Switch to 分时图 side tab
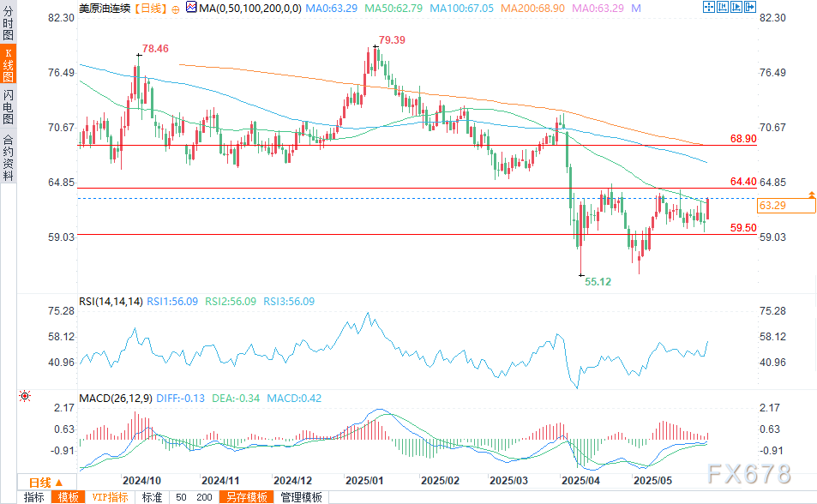817x504 pixels. [8, 23]
